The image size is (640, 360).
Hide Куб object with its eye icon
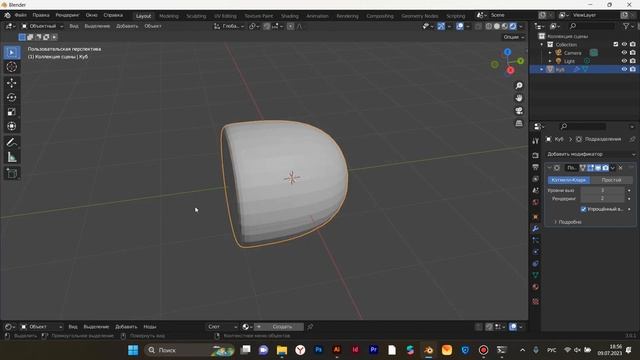(624, 69)
